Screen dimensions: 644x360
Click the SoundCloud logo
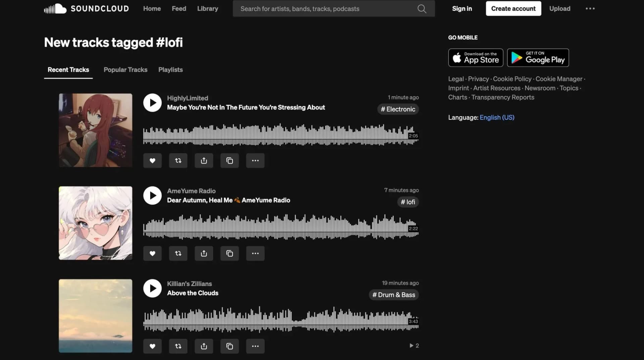click(x=86, y=9)
